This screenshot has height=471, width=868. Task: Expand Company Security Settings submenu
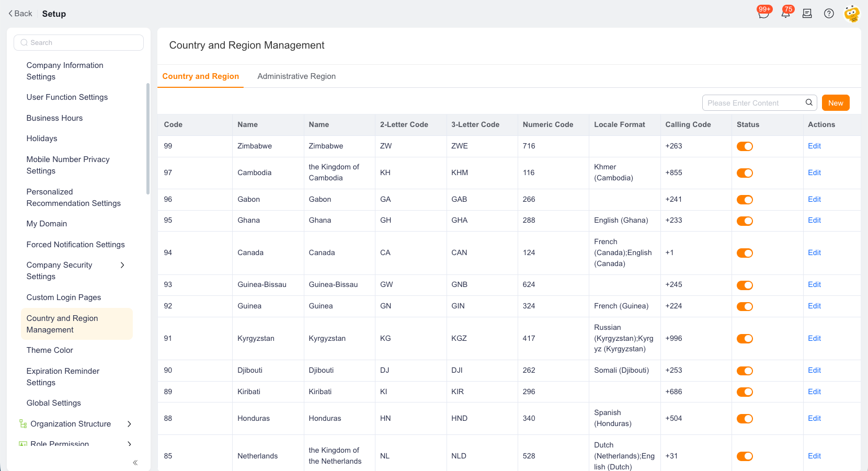[x=122, y=265]
